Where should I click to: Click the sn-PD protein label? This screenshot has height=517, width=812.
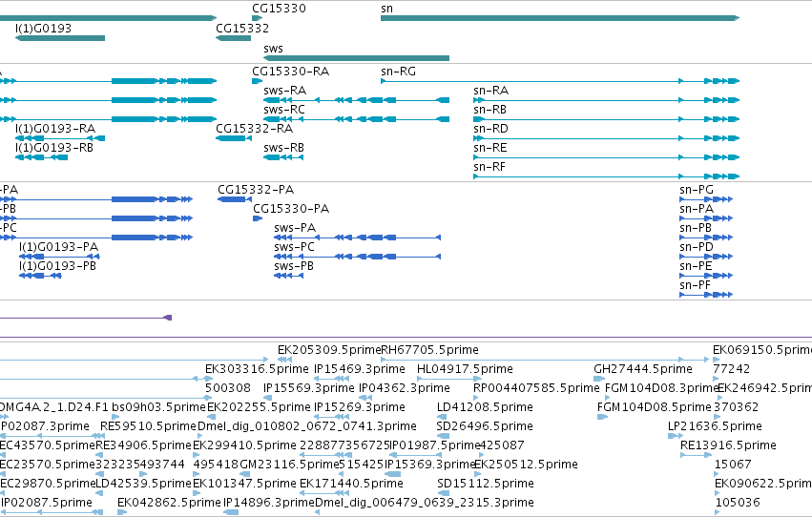point(697,247)
